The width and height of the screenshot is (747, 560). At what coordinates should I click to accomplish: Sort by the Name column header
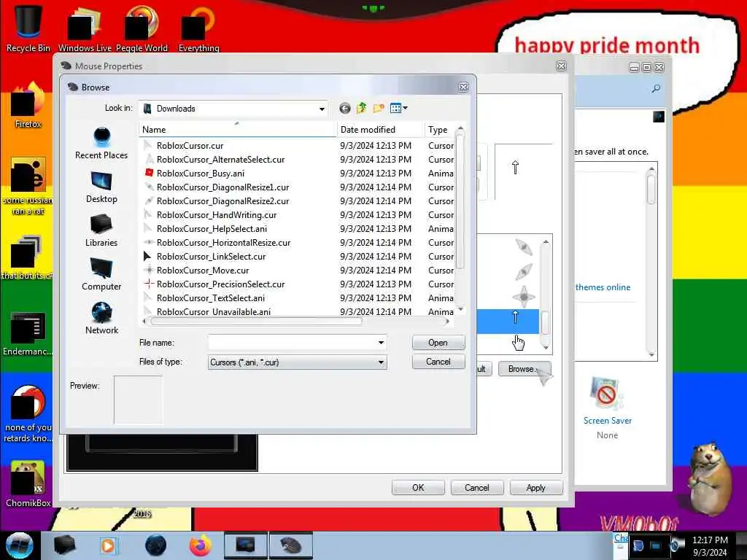pos(237,130)
